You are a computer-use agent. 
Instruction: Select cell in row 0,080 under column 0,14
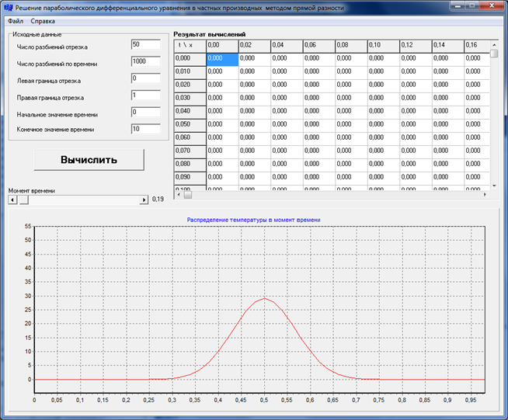(x=447, y=165)
